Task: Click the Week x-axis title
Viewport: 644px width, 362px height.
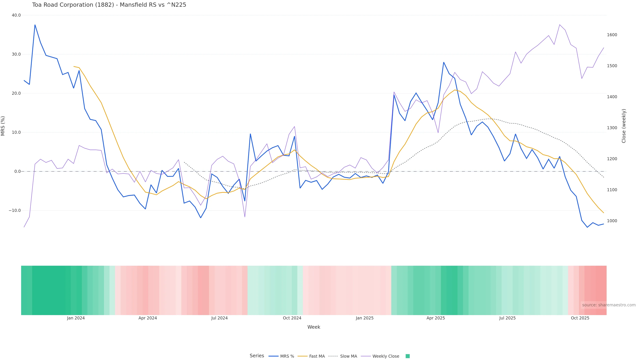Action: [314, 327]
